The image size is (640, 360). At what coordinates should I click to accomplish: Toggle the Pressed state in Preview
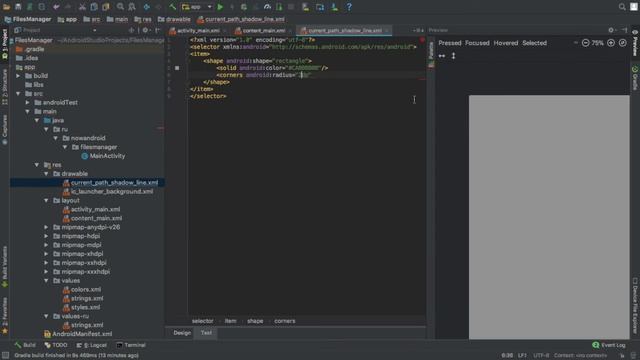point(450,43)
